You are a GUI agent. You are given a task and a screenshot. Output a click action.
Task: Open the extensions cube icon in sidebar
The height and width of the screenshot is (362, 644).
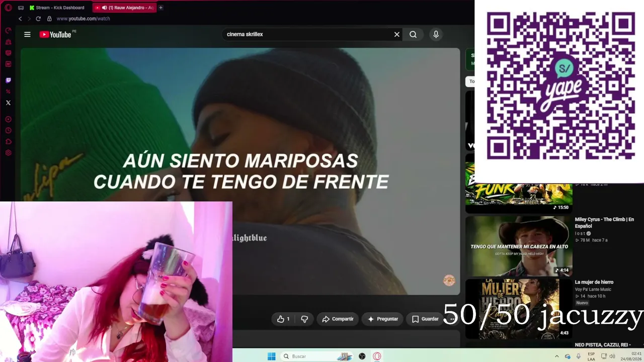(8, 142)
